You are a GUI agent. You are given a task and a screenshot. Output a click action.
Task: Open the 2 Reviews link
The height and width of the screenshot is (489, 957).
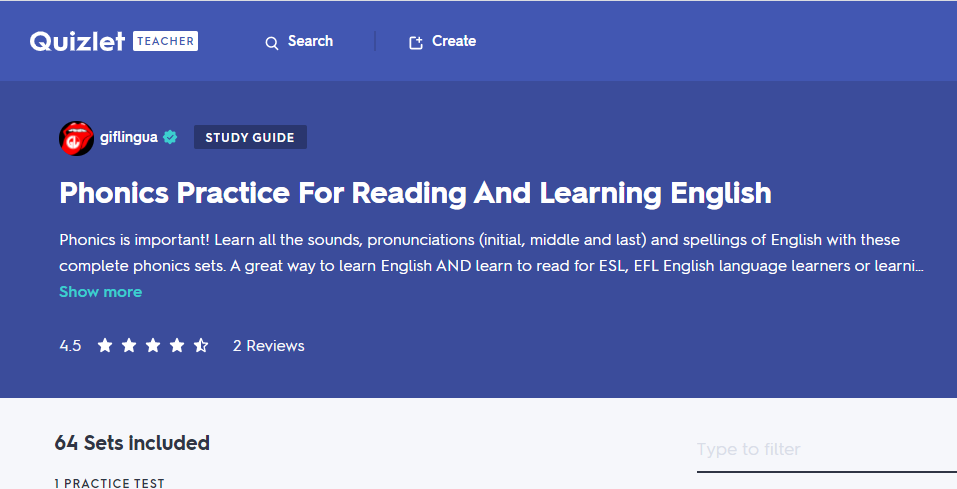tap(269, 346)
